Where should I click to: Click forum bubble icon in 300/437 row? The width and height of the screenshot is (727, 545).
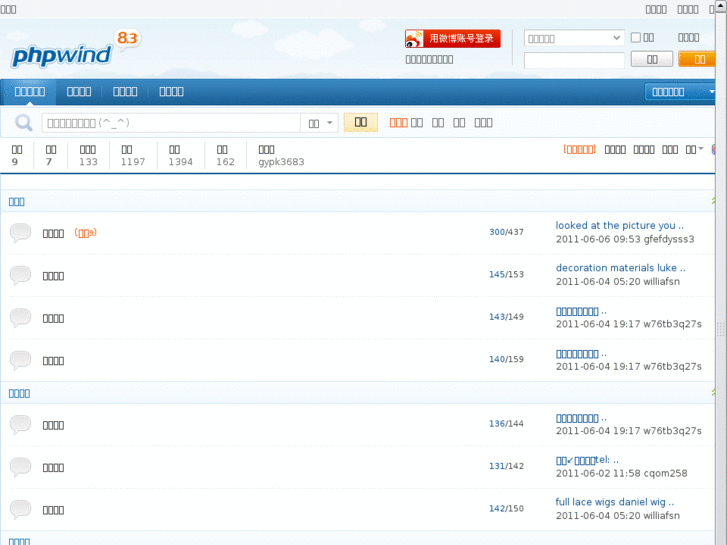(x=20, y=232)
